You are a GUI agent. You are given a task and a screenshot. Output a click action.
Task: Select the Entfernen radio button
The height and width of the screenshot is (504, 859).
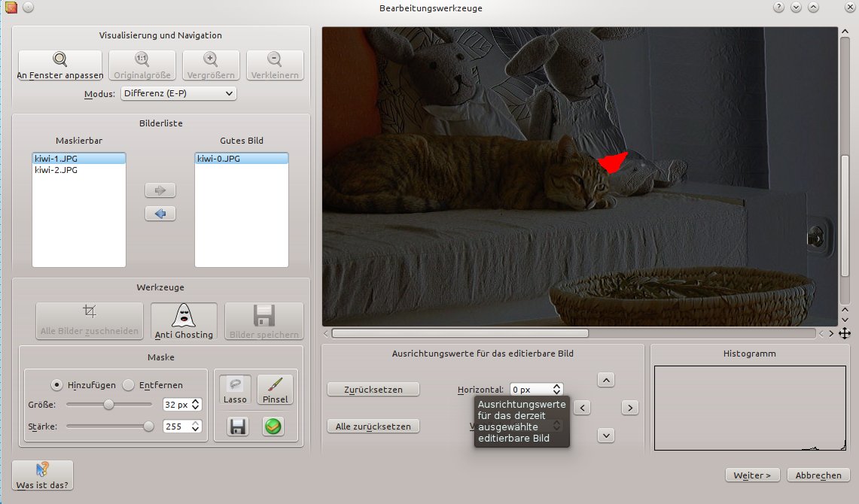128,385
